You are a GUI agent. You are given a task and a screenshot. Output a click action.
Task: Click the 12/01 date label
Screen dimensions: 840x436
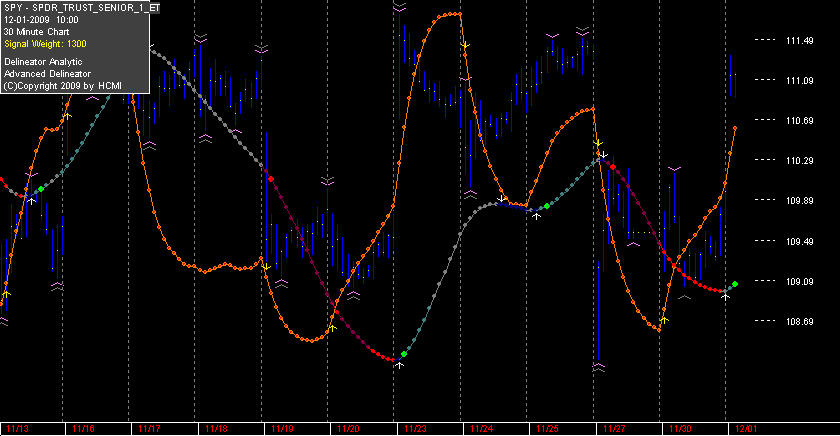click(746, 429)
